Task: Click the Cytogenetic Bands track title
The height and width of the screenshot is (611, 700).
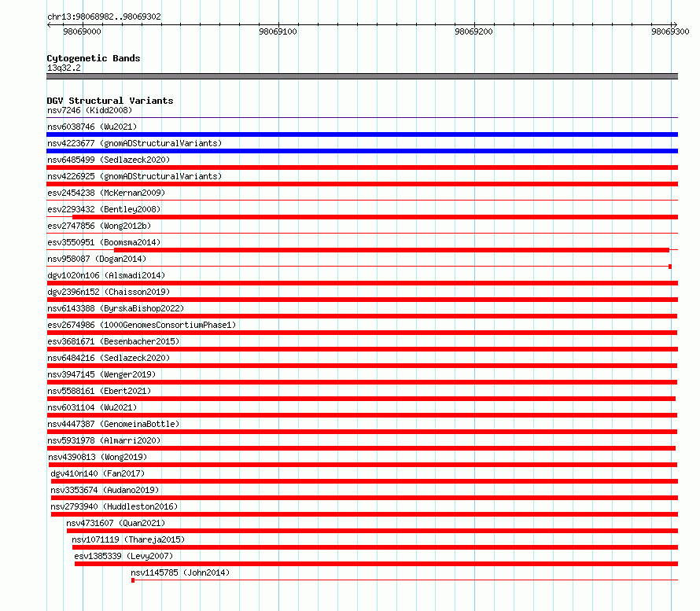Action: point(94,58)
